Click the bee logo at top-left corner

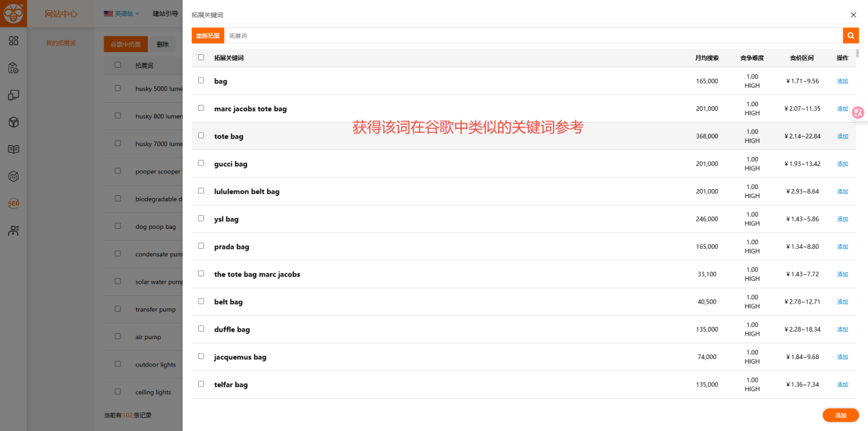[14, 13]
